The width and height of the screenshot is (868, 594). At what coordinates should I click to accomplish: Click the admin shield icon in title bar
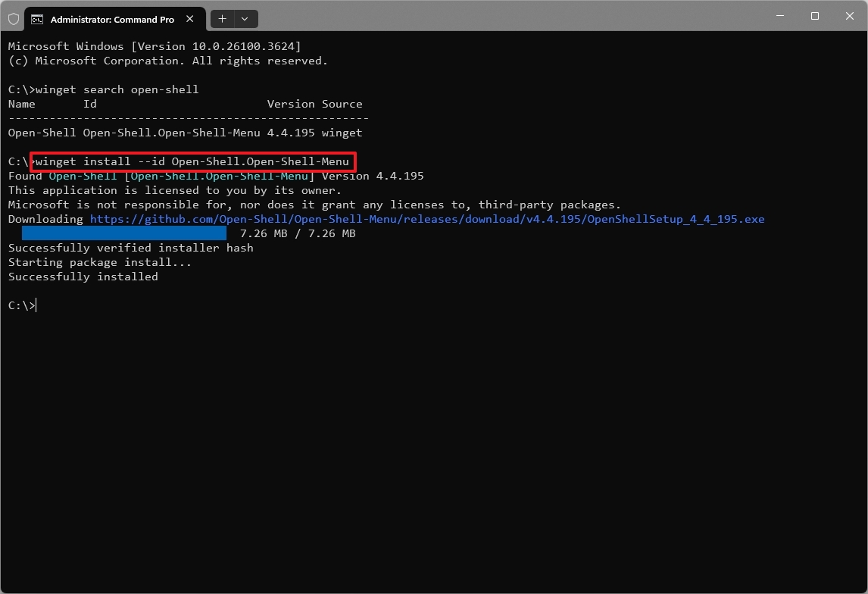[x=14, y=20]
